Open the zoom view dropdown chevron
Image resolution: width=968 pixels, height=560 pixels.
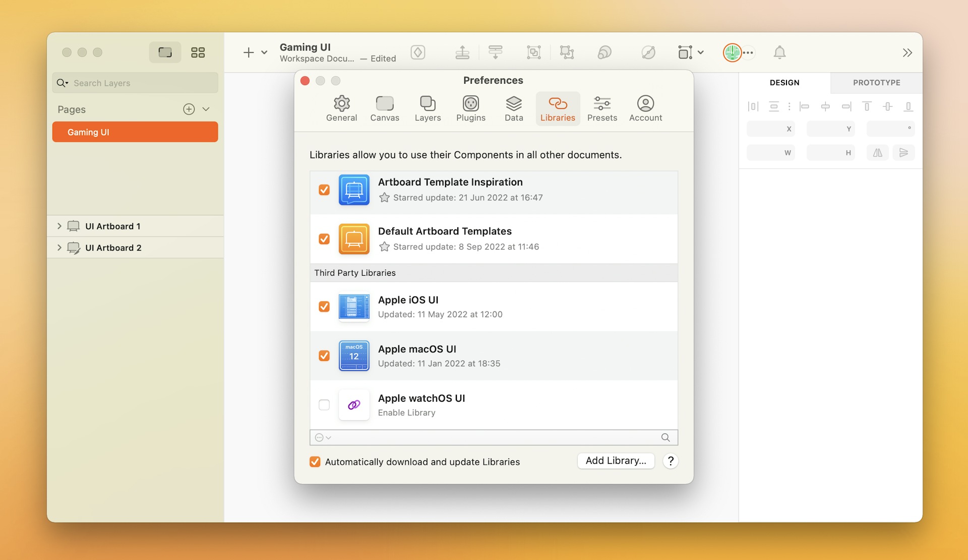[x=701, y=52]
